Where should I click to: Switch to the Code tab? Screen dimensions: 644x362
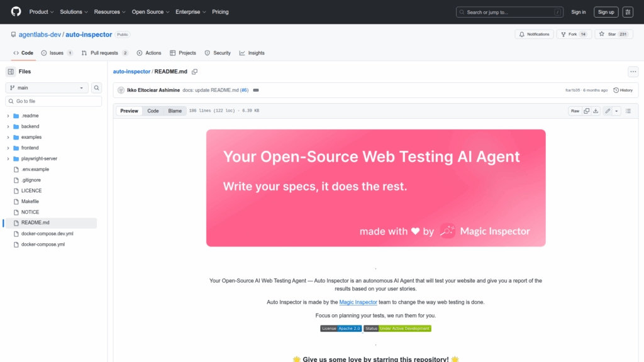pyautogui.click(x=23, y=53)
